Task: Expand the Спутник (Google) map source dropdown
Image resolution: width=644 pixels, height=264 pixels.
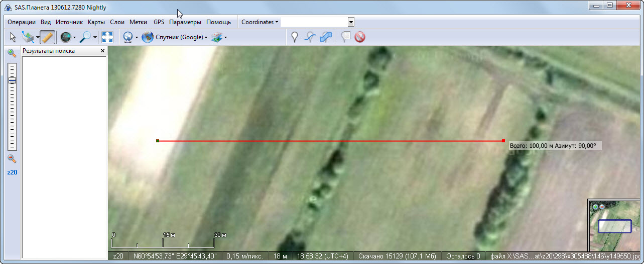Action: pos(206,37)
